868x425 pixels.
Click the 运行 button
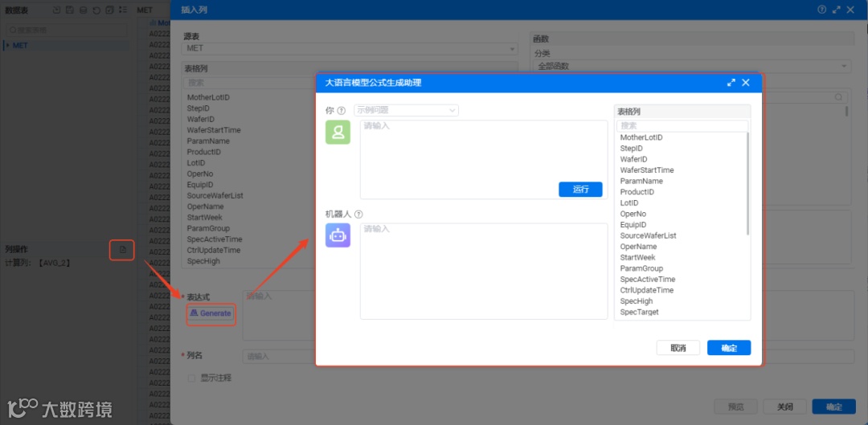coord(580,190)
